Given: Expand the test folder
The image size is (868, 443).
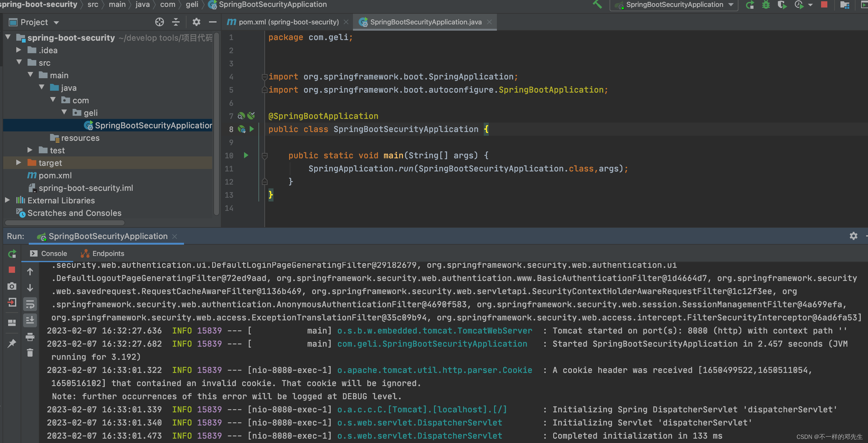Looking at the screenshot, I should click(30, 150).
